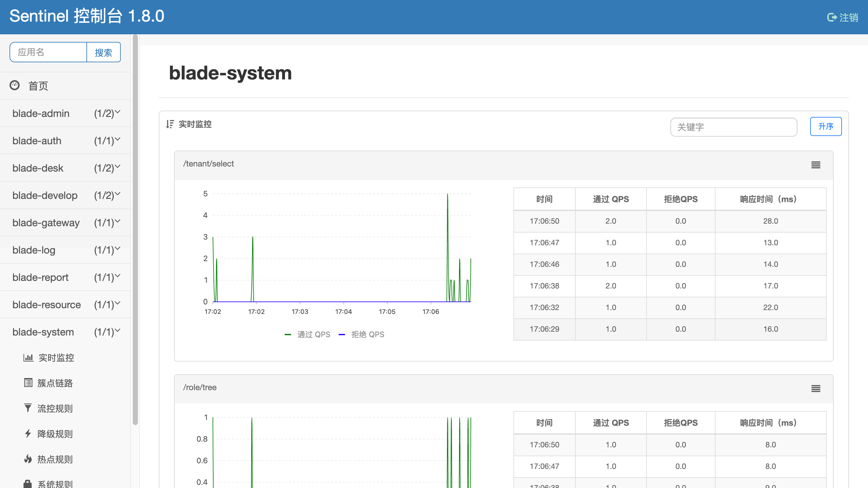Click the logout icon next to 注销
868x488 pixels.
click(x=832, y=17)
